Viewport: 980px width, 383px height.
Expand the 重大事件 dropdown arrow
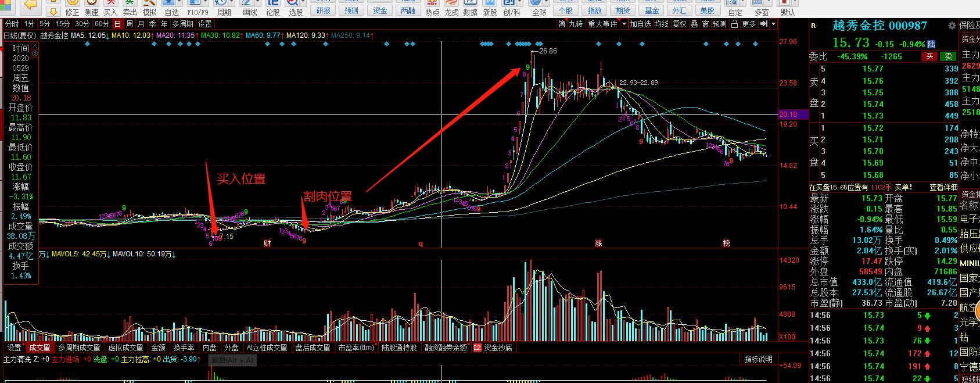pyautogui.click(x=624, y=24)
